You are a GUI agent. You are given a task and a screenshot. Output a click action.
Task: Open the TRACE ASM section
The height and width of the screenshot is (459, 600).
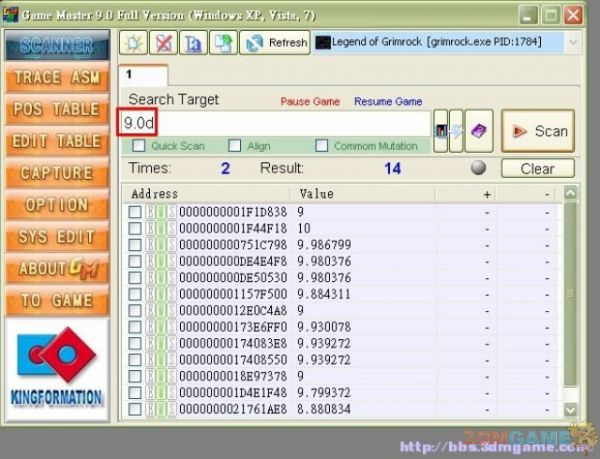pos(57,77)
